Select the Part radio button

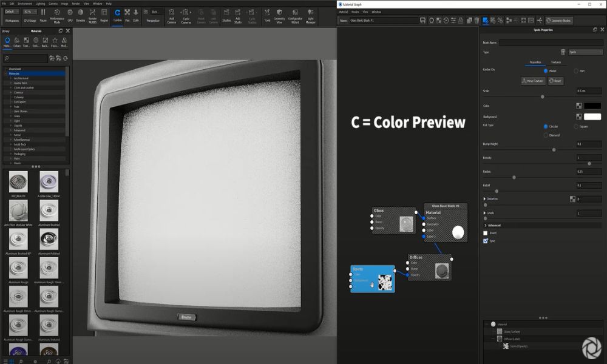(x=575, y=71)
